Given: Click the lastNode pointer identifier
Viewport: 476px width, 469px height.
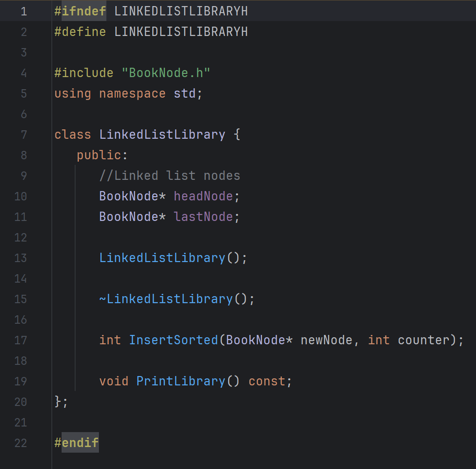Looking at the screenshot, I should pyautogui.click(x=203, y=216).
